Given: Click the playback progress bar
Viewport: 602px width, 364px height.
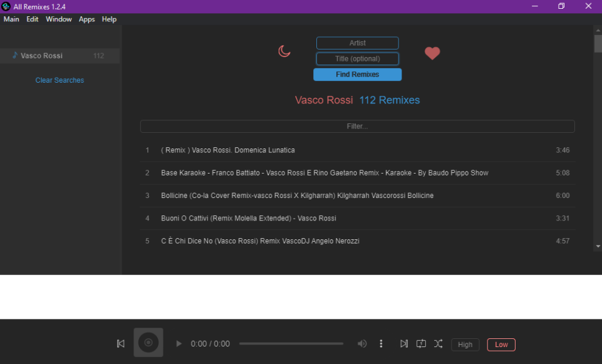Looking at the screenshot, I should [291, 344].
